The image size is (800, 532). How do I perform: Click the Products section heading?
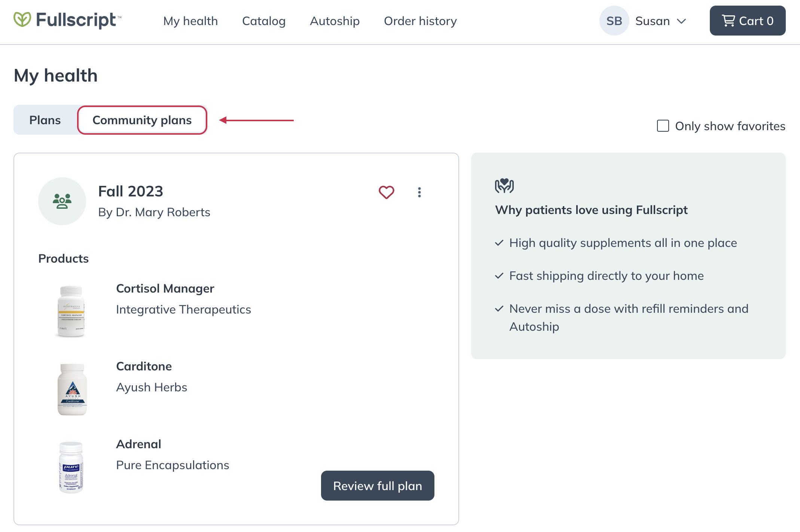point(63,259)
